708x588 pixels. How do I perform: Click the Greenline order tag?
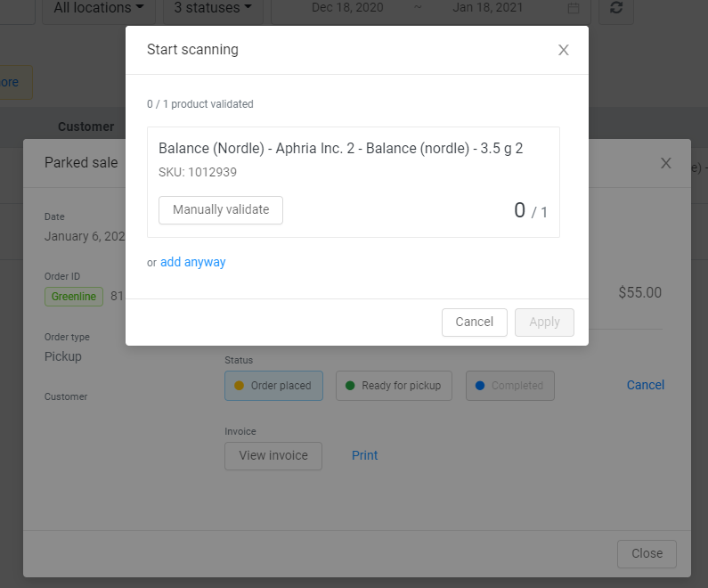(x=73, y=297)
